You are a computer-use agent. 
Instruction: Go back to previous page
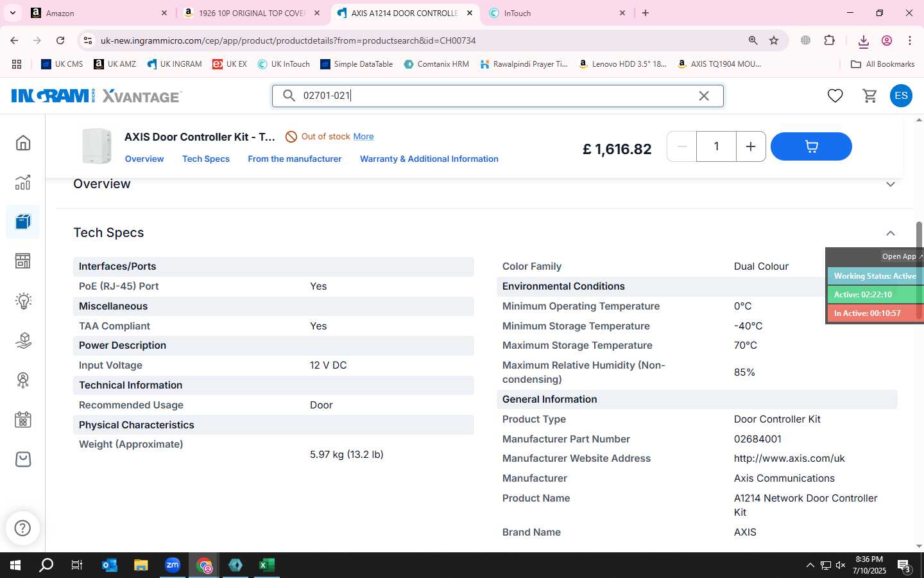pyautogui.click(x=14, y=40)
